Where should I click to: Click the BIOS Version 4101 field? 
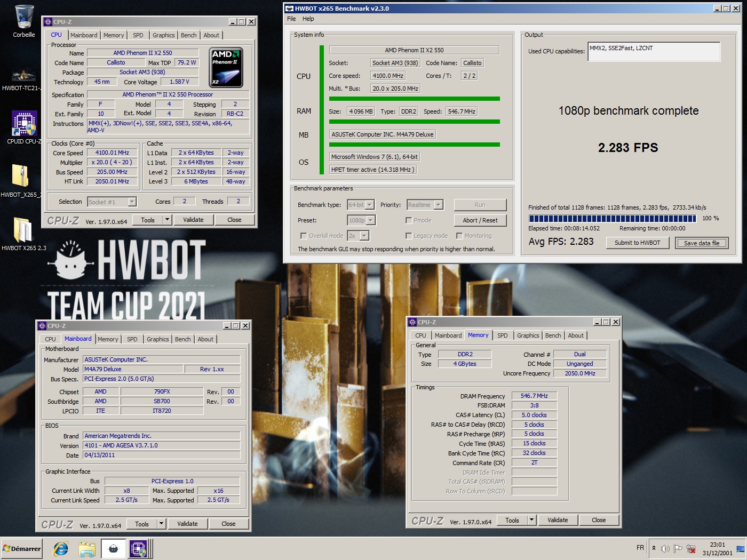coord(162,445)
